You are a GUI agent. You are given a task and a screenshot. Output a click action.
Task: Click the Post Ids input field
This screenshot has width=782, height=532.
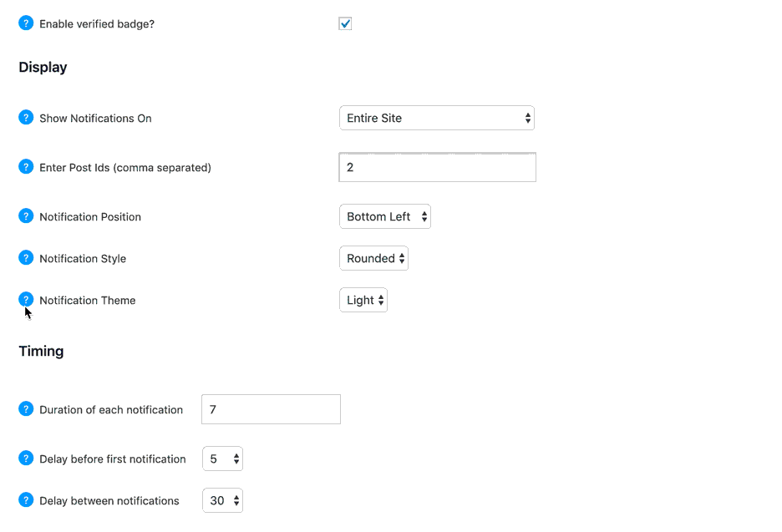coord(438,167)
